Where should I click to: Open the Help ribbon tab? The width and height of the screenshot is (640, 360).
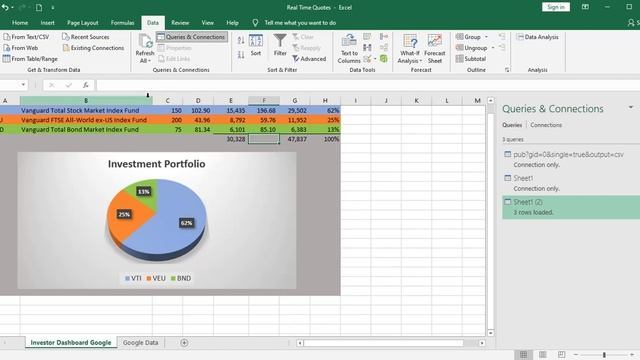232,23
